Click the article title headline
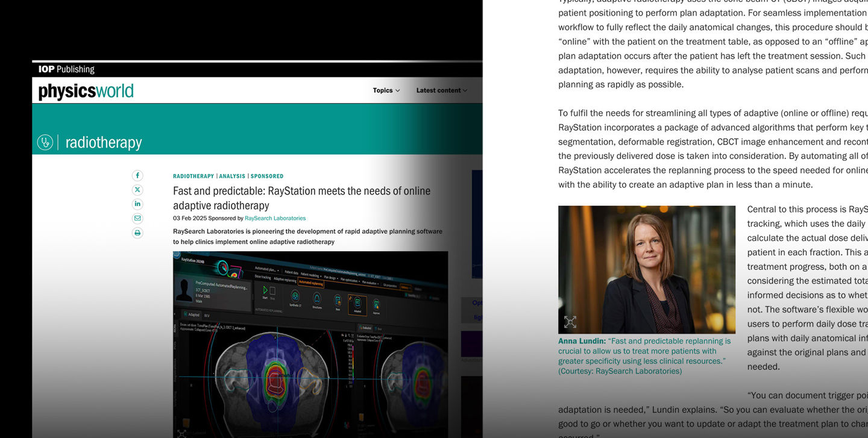The image size is (868, 438). [301, 198]
